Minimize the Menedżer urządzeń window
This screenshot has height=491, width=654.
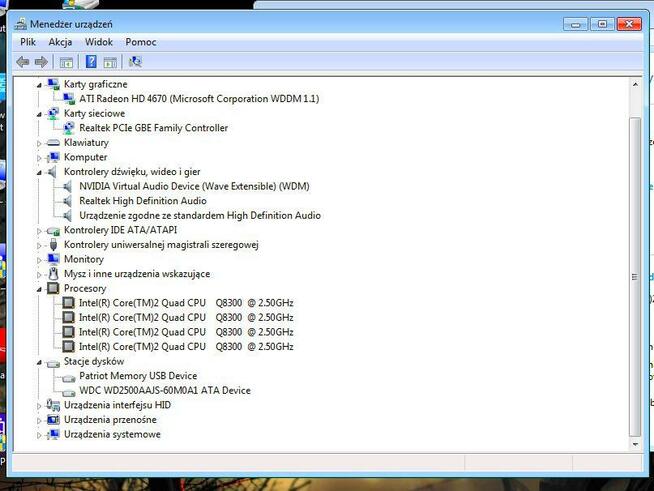[575, 24]
